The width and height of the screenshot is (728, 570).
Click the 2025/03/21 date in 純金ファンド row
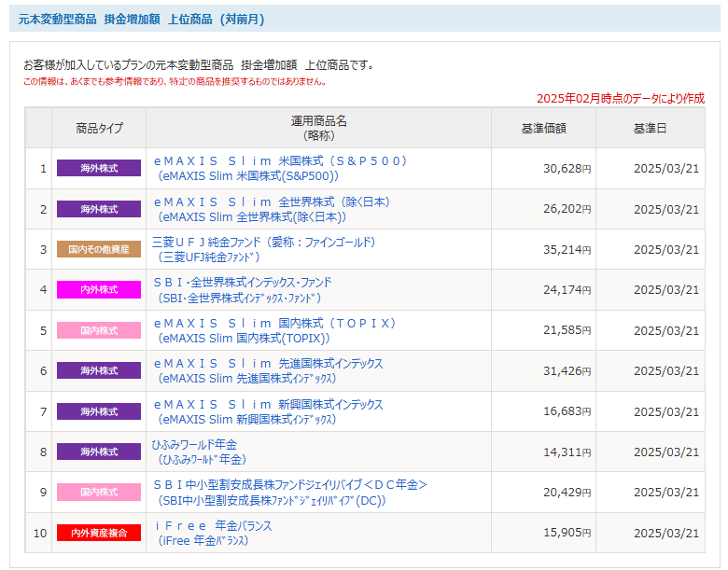click(x=666, y=250)
